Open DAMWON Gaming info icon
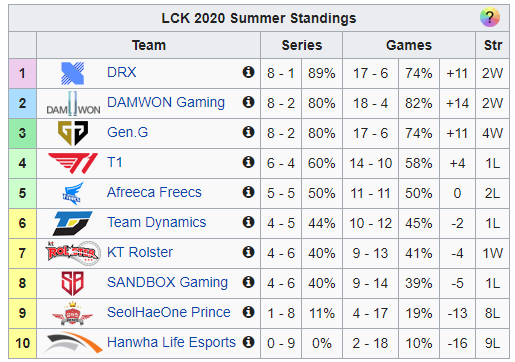The width and height of the screenshot is (515, 362). tap(248, 102)
